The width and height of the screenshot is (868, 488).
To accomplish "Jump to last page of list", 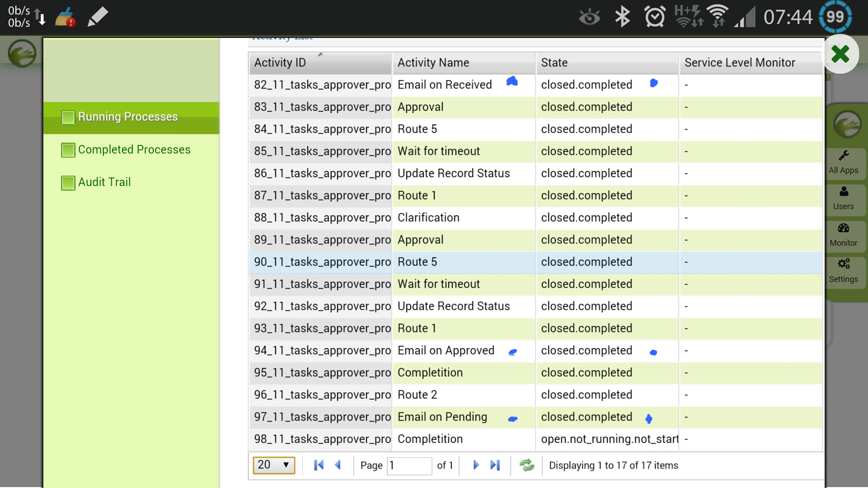I will point(495,465).
